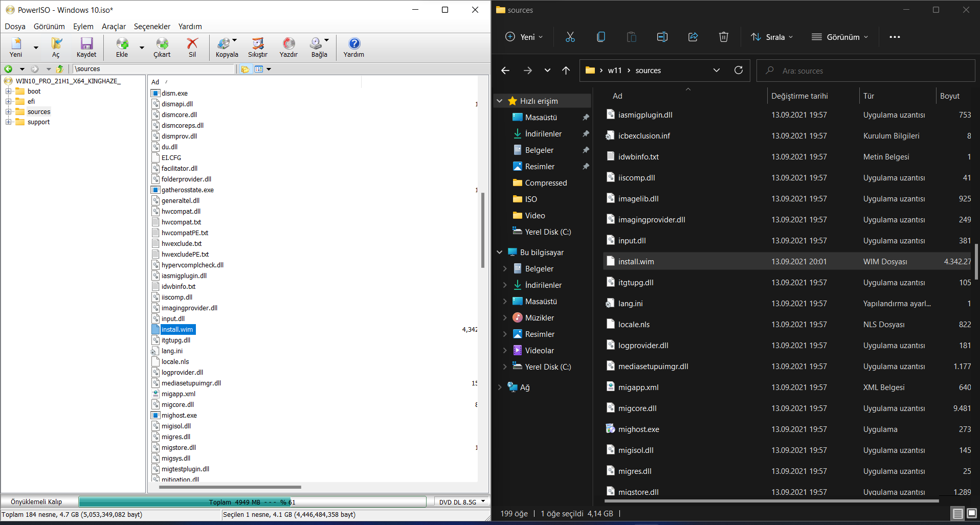Go up one folder level in Explorer
980x525 pixels.
(566, 71)
